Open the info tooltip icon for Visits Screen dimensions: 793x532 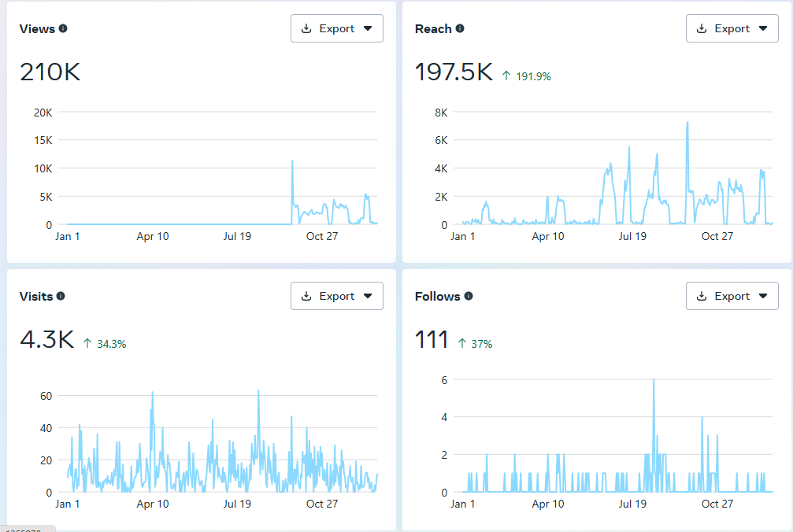[61, 296]
